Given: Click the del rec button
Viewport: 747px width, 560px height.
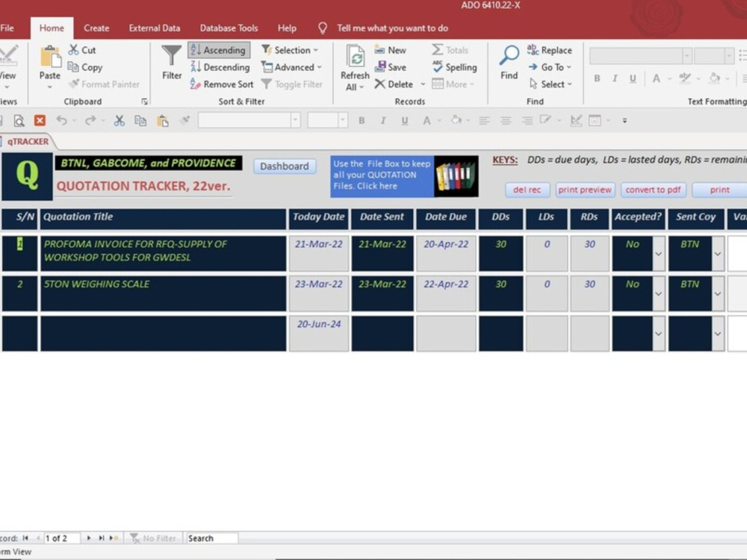Looking at the screenshot, I should click(527, 190).
